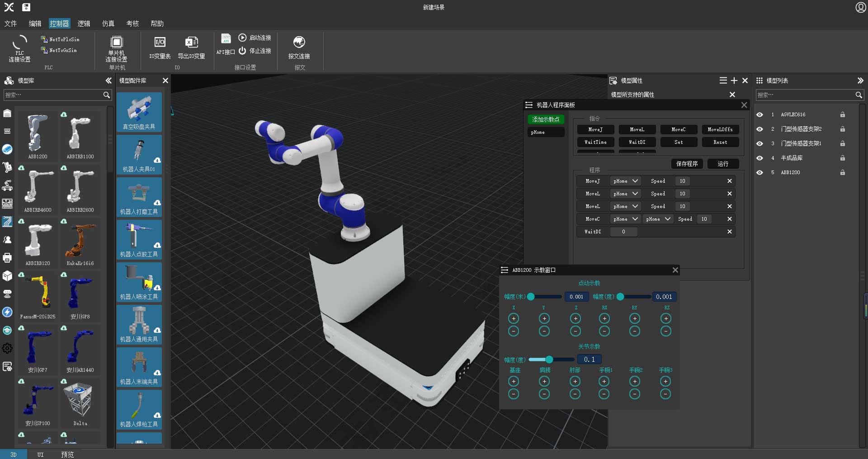Image resolution: width=868 pixels, height=459 pixels.
Task: Click 保存程序 button
Action: [x=687, y=164]
